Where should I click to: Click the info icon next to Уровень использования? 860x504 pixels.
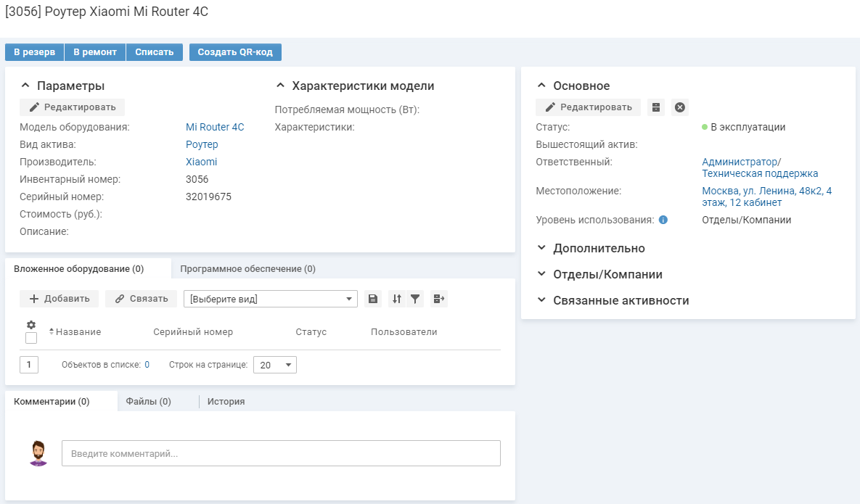click(663, 220)
